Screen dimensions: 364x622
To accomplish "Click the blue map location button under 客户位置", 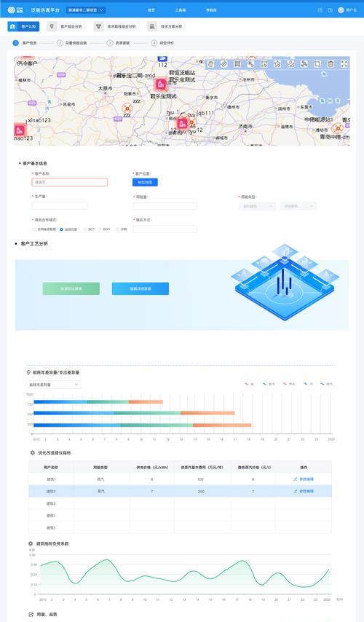I will click(145, 182).
